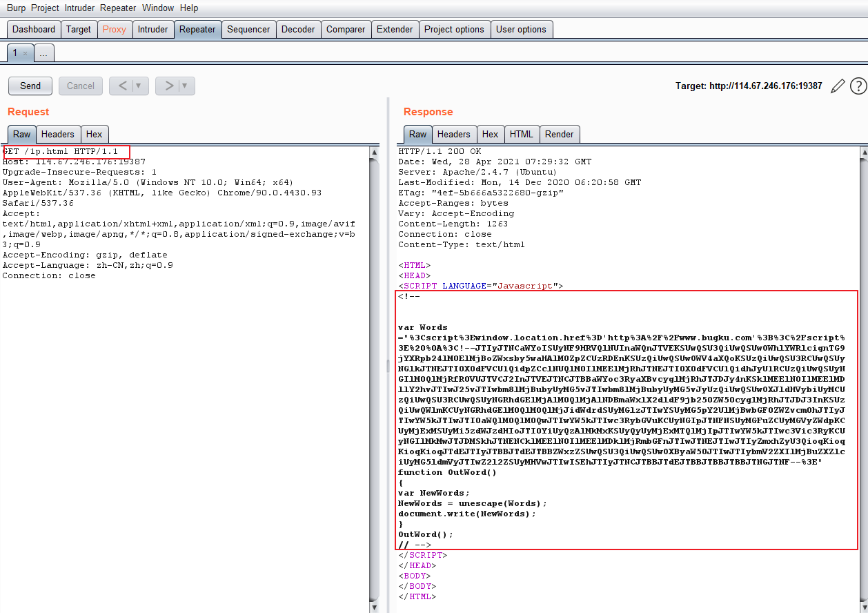Select repeater sub-tab 1

[x=15, y=53]
